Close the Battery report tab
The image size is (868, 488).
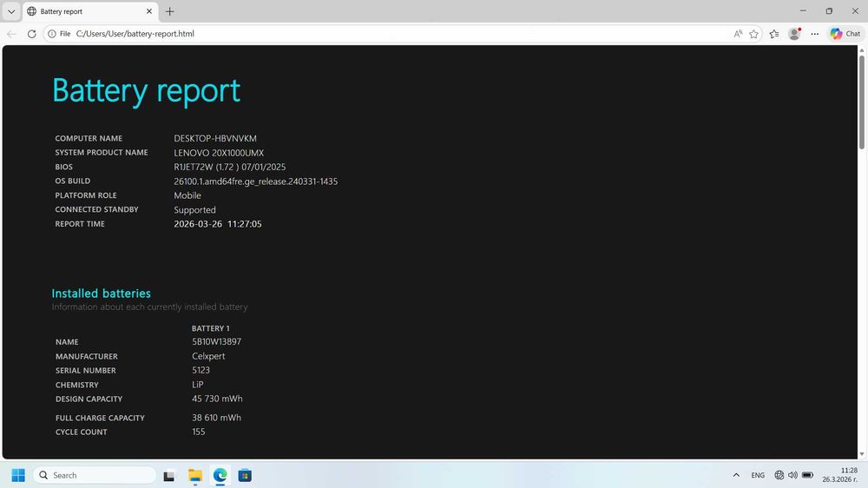pyautogui.click(x=149, y=11)
